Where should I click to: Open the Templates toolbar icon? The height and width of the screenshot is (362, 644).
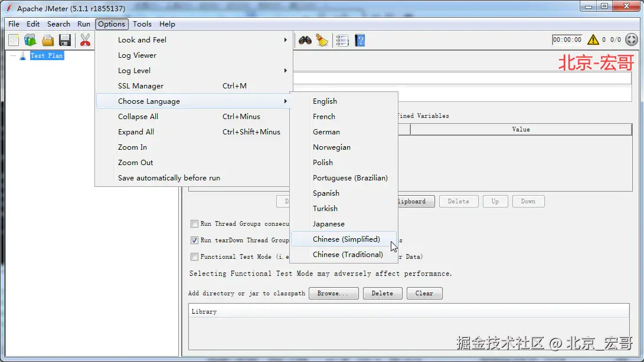click(30, 40)
